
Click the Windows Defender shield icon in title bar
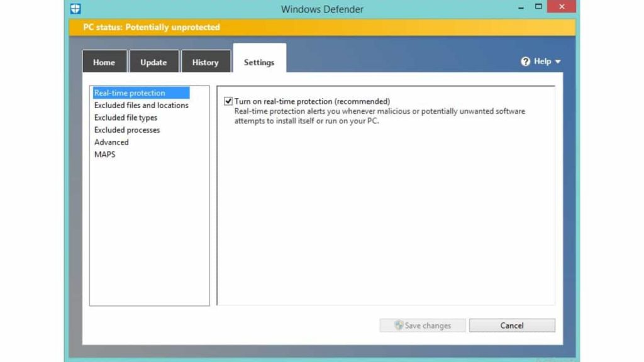pos(75,9)
